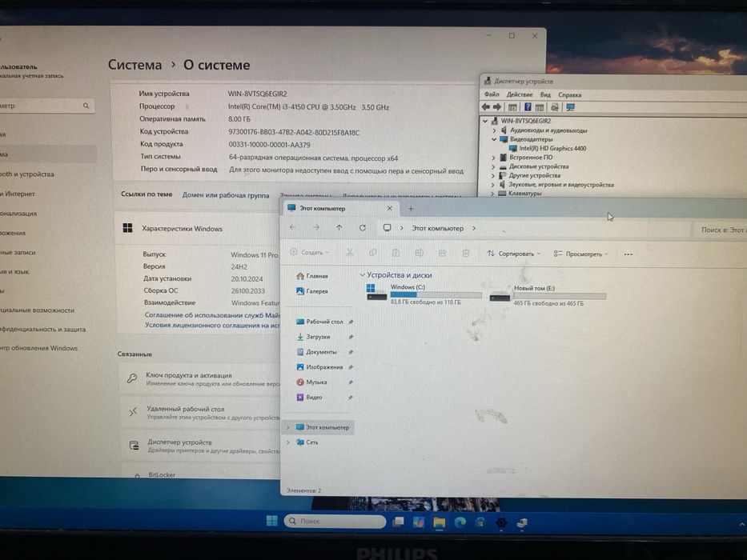Click Соглашение об использовании служб link
747x560 pixels.
[212, 314]
